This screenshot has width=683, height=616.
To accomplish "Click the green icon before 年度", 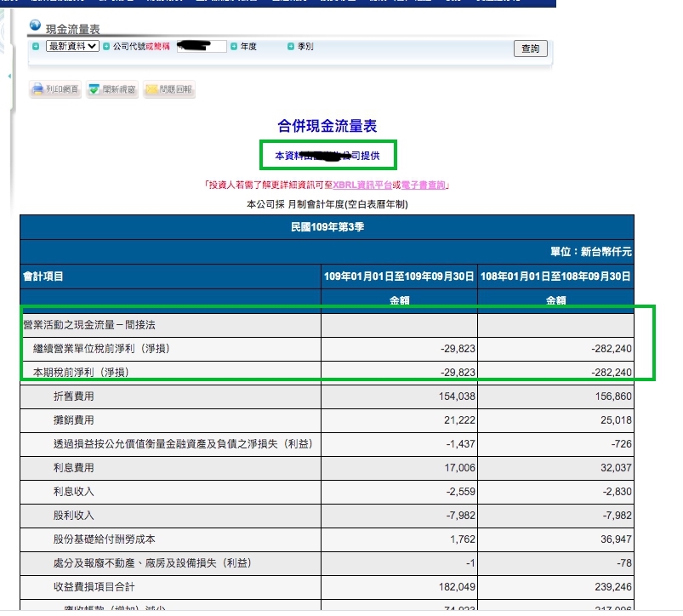I will point(234,46).
